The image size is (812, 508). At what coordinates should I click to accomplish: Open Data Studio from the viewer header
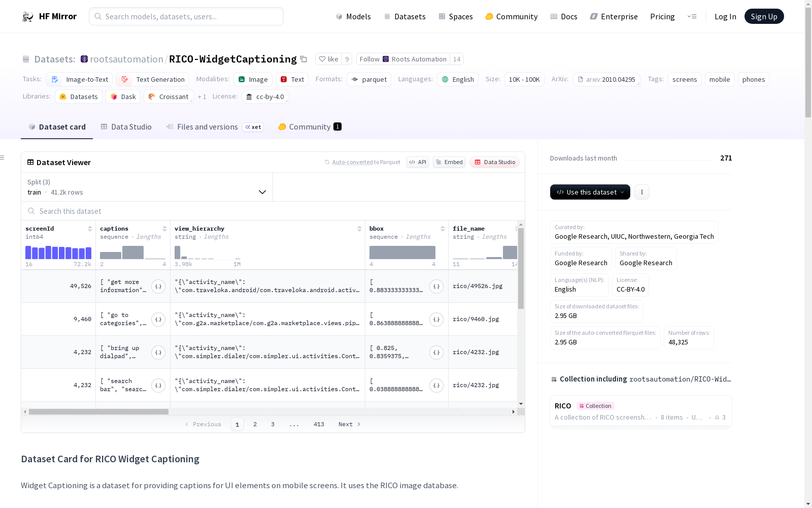click(494, 162)
